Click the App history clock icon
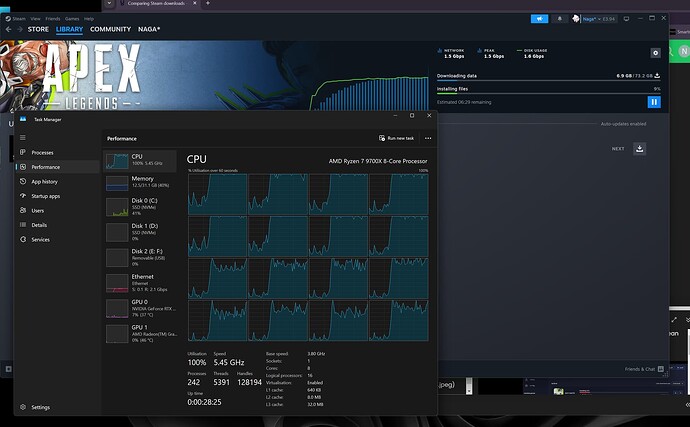This screenshot has width=690, height=427. point(23,181)
